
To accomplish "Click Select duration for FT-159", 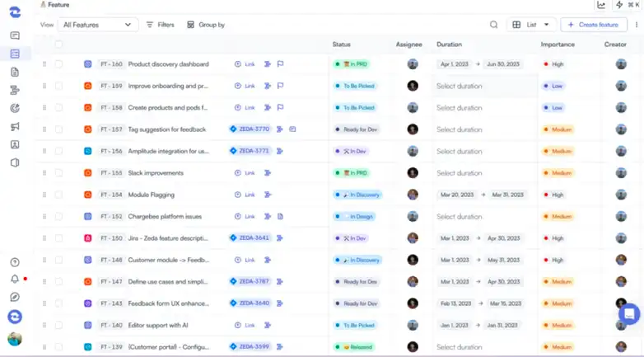I will tap(460, 86).
